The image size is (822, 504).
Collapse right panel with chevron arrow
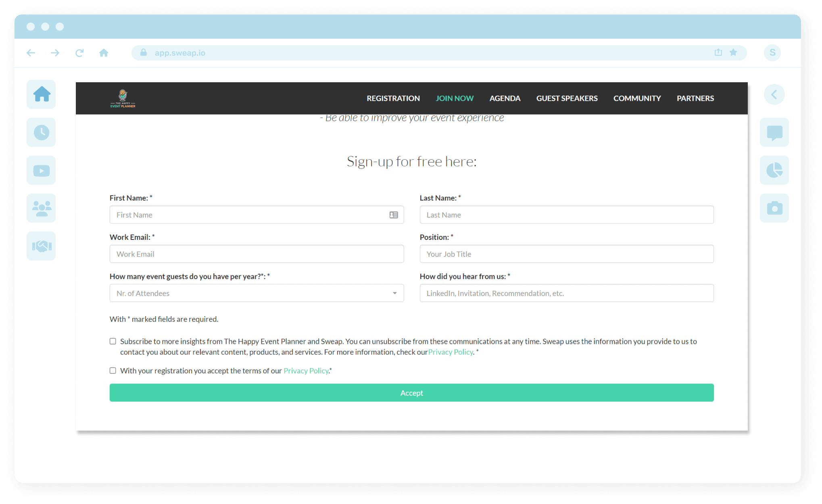pos(774,94)
